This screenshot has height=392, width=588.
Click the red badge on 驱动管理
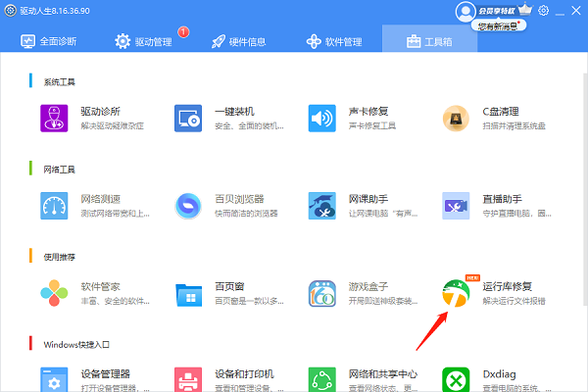tap(183, 32)
